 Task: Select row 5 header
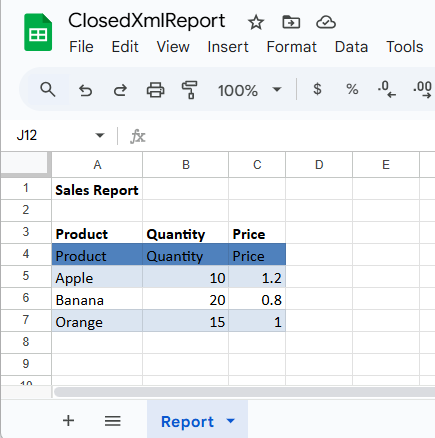click(26, 276)
